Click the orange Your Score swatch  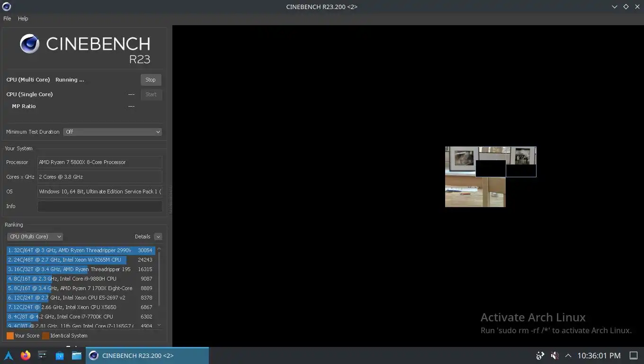10,336
